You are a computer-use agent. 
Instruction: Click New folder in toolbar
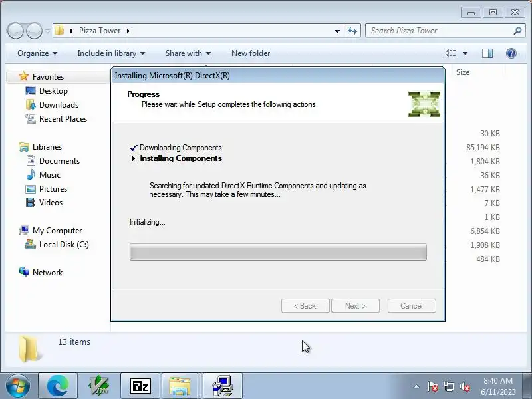point(251,53)
